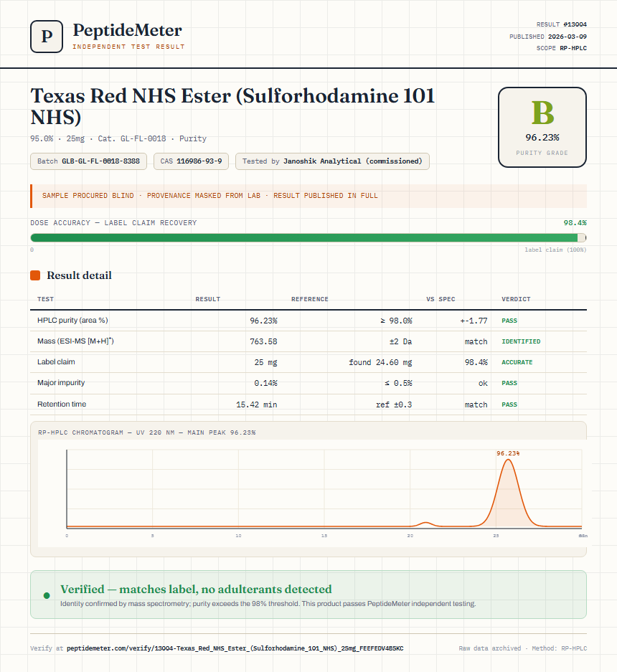
Task: Click the CAS 116986-93-9 chip
Action: pyautogui.click(x=191, y=161)
